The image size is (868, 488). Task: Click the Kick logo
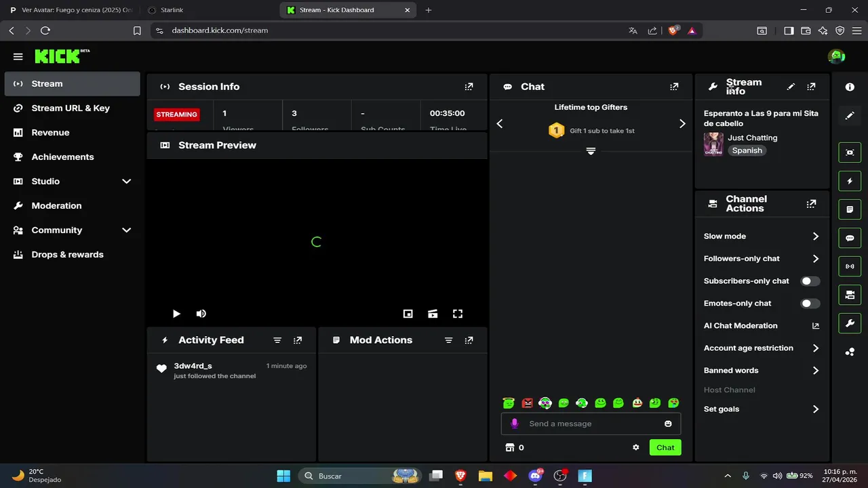coord(62,56)
